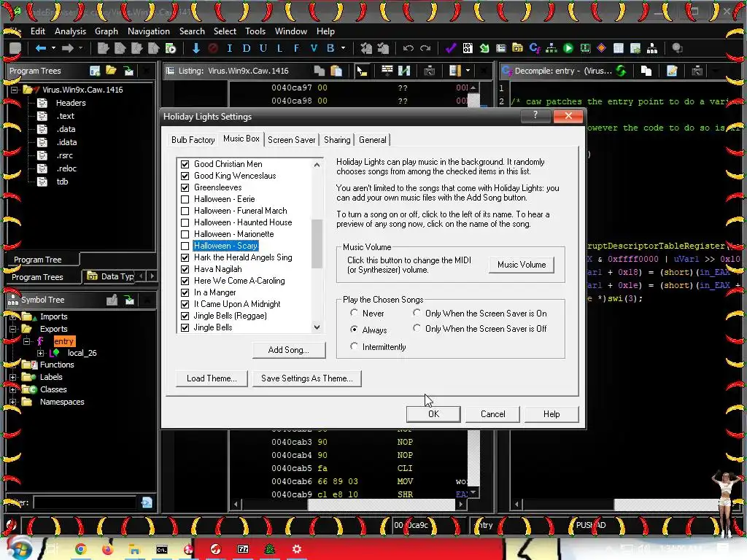
Task: Expand the Imports node in Symbol Tree
Action: pyautogui.click(x=13, y=316)
